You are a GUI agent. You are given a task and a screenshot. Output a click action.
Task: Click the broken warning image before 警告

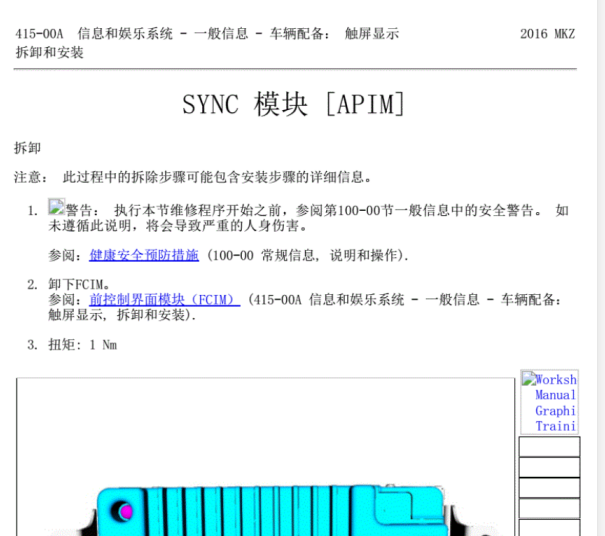(x=56, y=207)
